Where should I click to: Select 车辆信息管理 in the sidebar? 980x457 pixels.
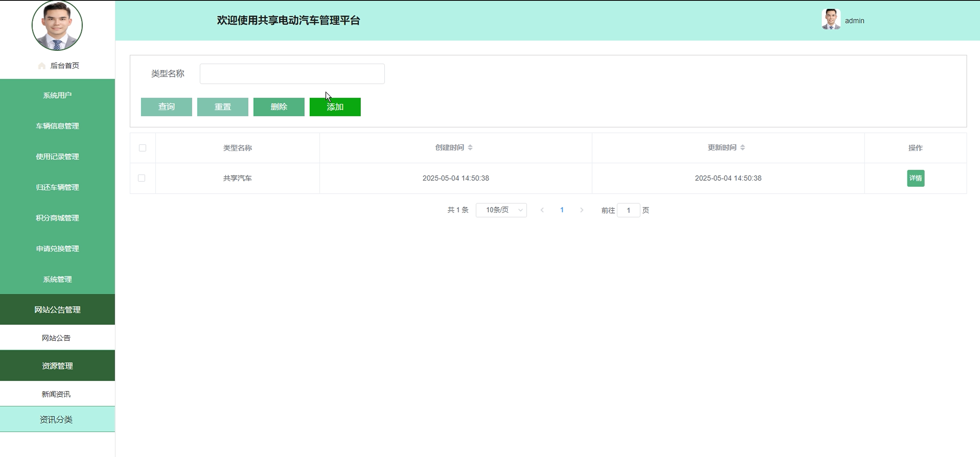57,126
